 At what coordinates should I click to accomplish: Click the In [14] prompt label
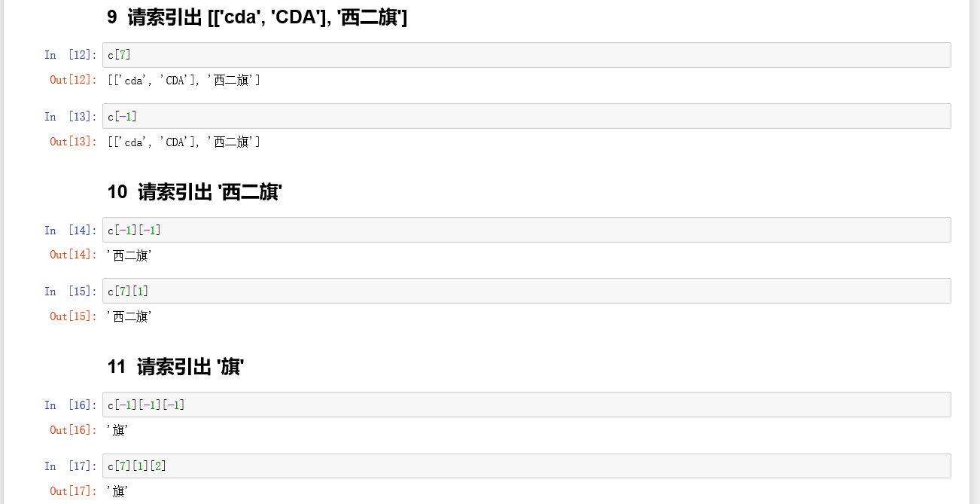pos(70,230)
